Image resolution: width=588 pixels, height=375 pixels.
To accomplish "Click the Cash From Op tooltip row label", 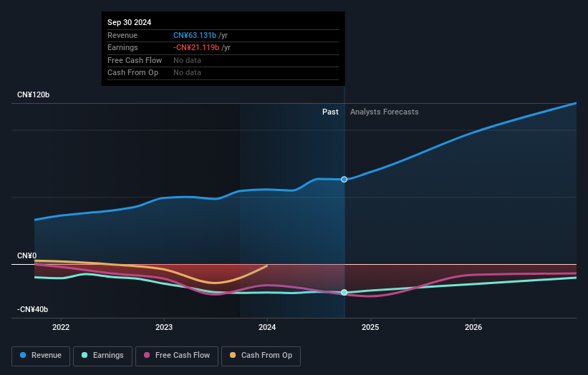I will (132, 73).
